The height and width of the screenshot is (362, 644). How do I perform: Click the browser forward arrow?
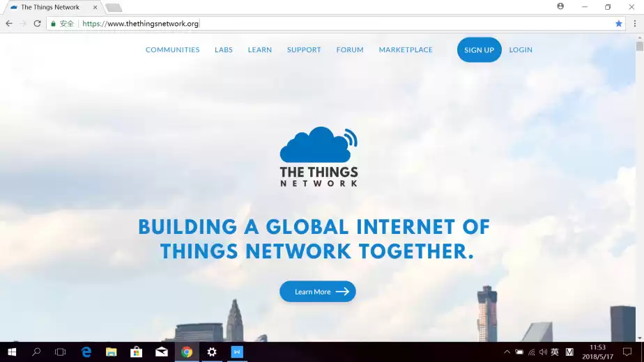click(x=23, y=24)
